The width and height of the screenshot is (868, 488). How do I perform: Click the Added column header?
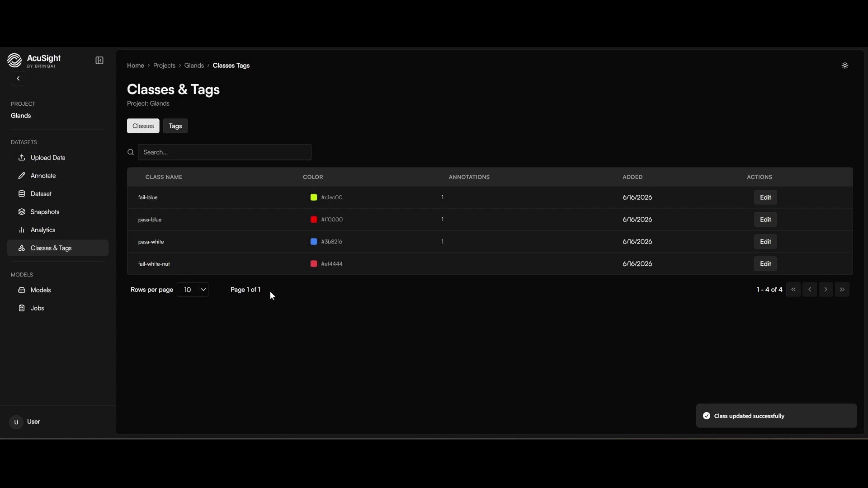pyautogui.click(x=632, y=177)
